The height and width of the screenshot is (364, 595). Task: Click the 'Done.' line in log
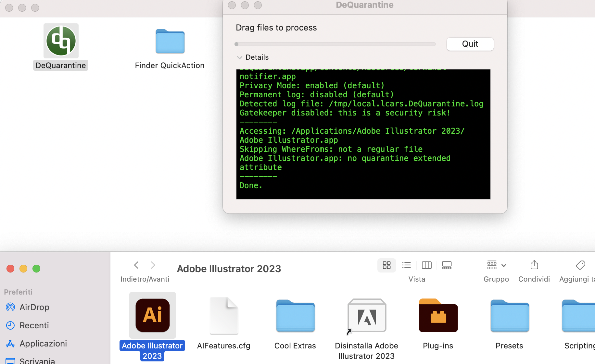(251, 186)
